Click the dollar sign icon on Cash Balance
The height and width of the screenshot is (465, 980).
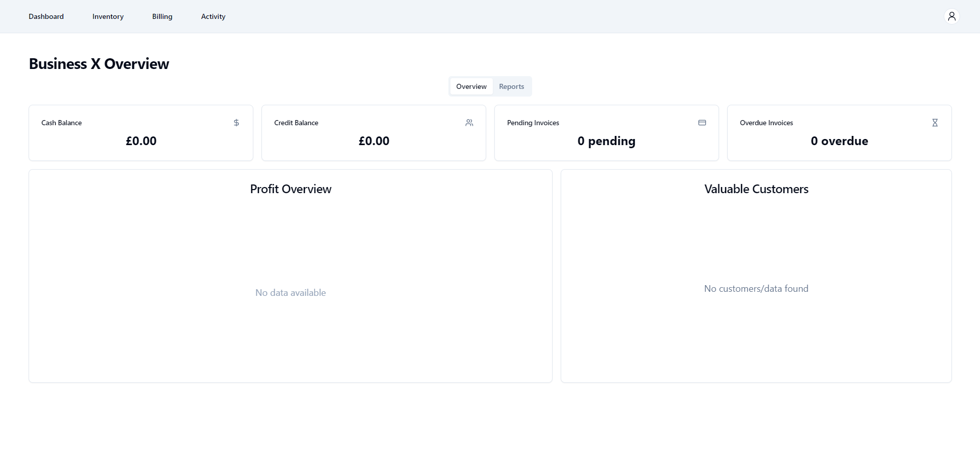pyautogui.click(x=236, y=123)
